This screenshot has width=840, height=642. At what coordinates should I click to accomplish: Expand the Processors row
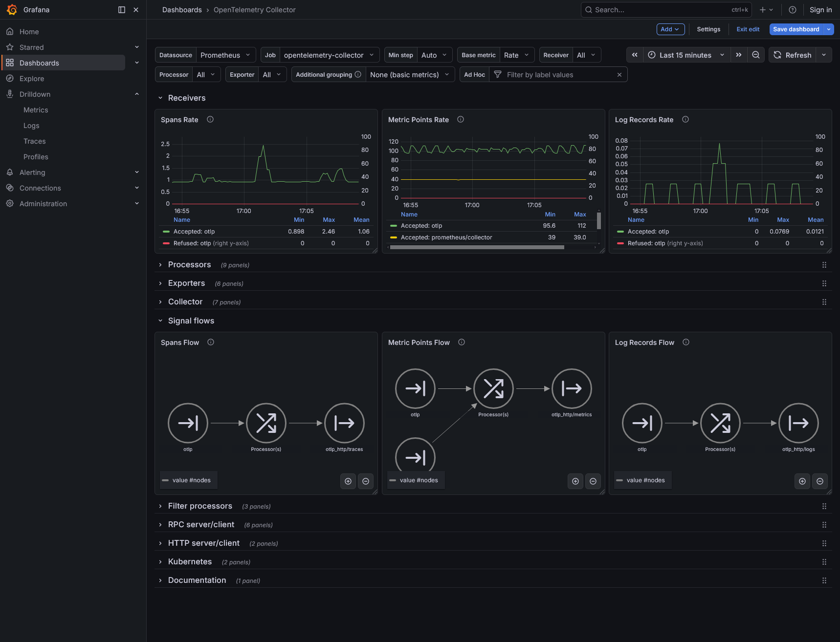(x=189, y=265)
